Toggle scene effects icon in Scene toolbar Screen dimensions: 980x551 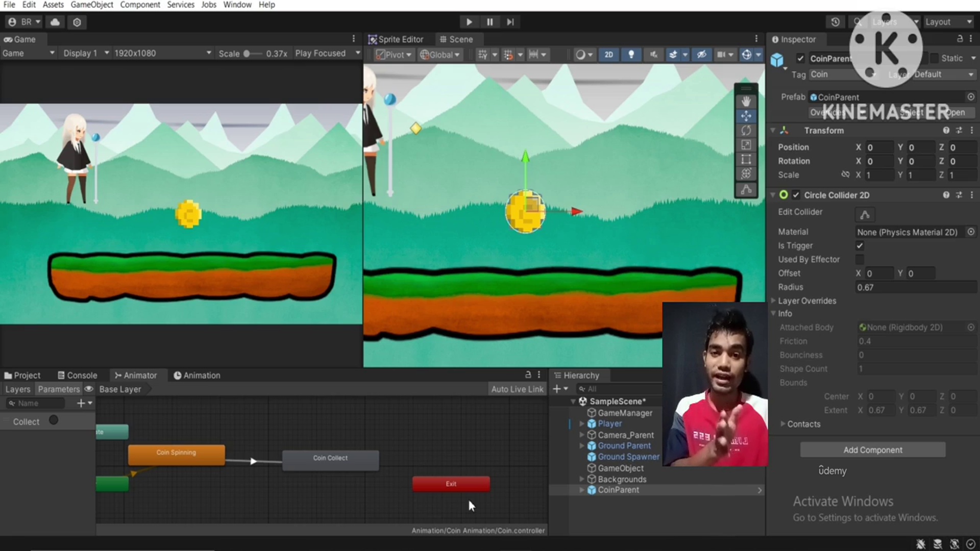[x=673, y=55]
